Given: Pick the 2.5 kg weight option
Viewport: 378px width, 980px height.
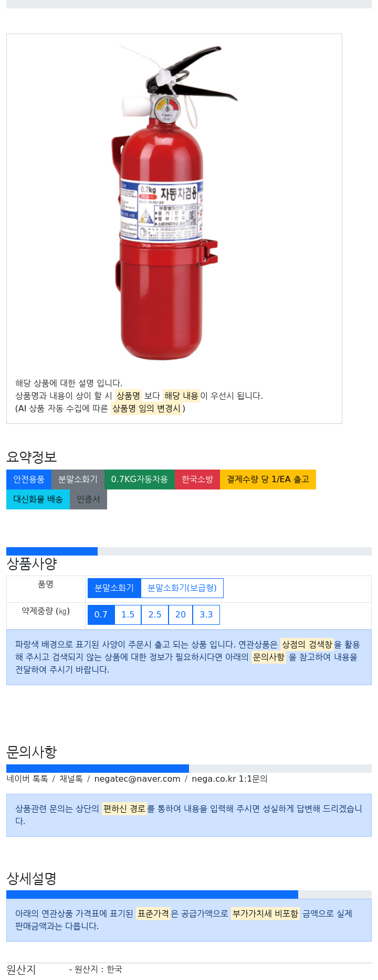Looking at the screenshot, I should (x=155, y=615).
